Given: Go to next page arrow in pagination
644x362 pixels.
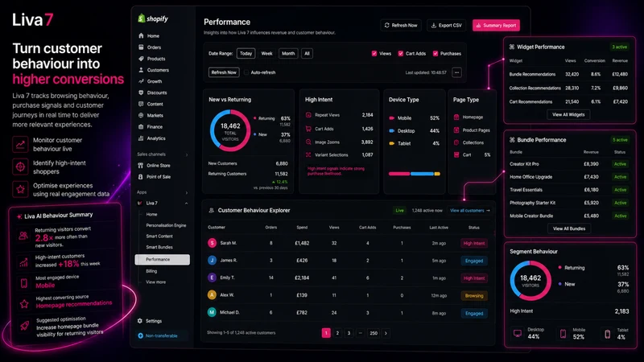Looking at the screenshot, I should click(386, 333).
